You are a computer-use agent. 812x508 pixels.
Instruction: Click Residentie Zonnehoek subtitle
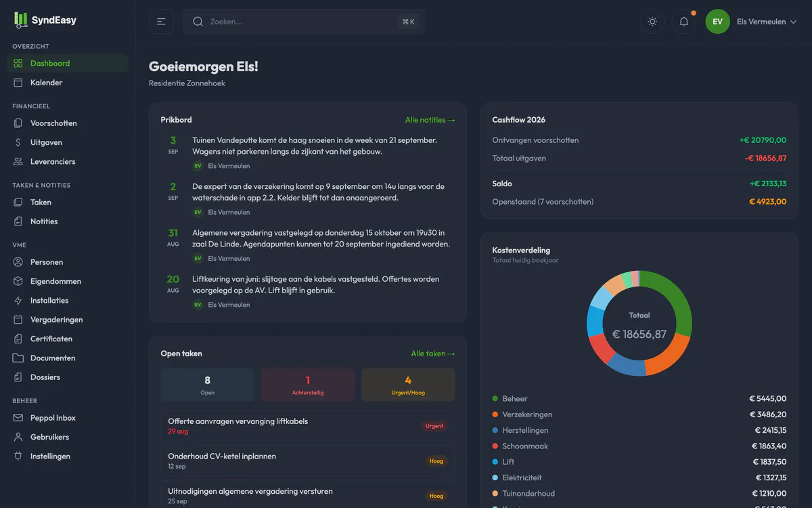point(187,83)
